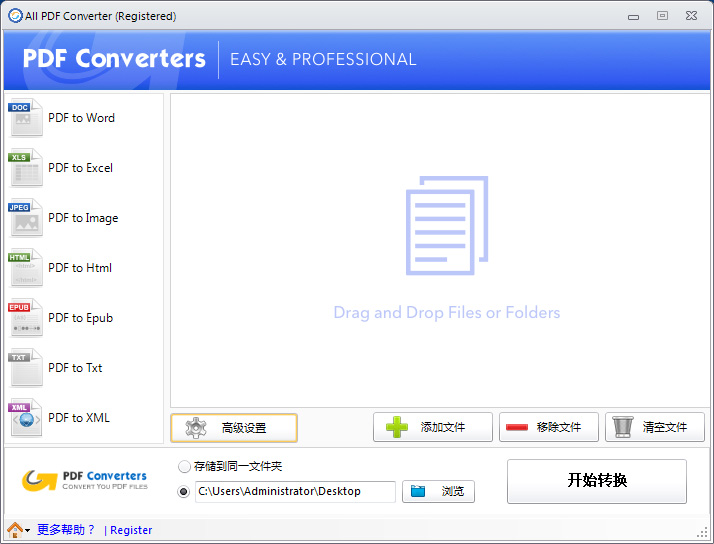
Task: Choose PDF to Html conversion mode
Action: [80, 268]
